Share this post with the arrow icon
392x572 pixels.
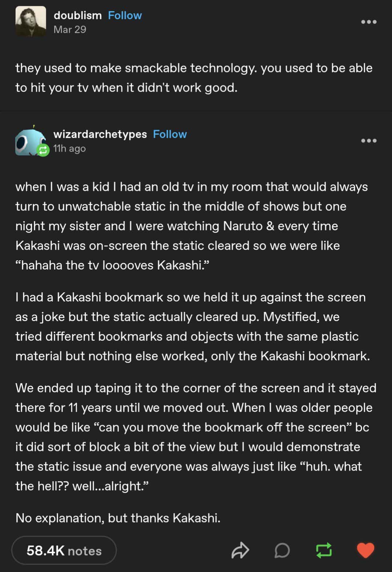pos(240,550)
